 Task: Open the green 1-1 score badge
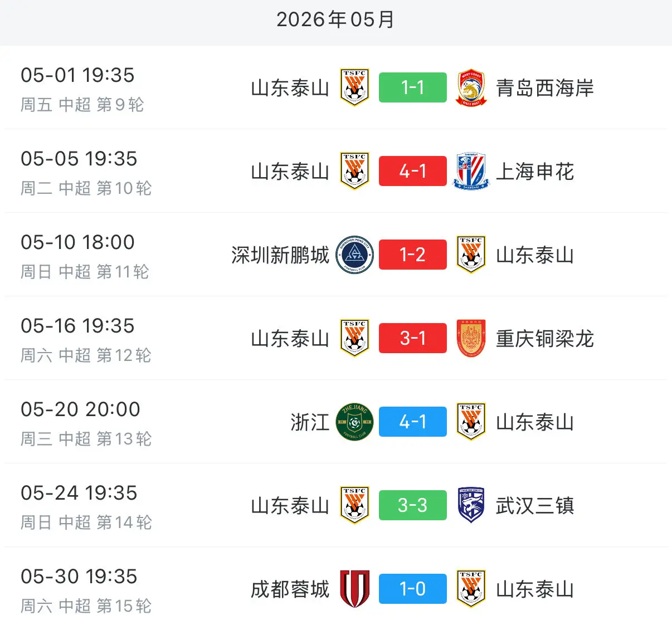tap(413, 87)
